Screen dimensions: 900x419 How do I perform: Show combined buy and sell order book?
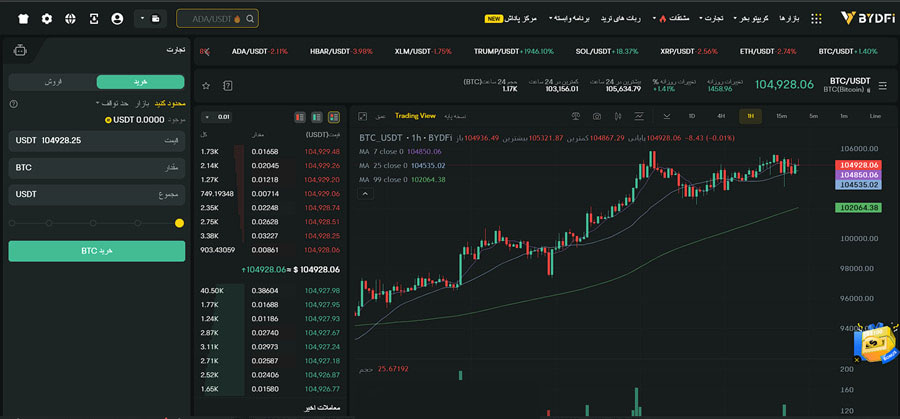click(x=334, y=117)
